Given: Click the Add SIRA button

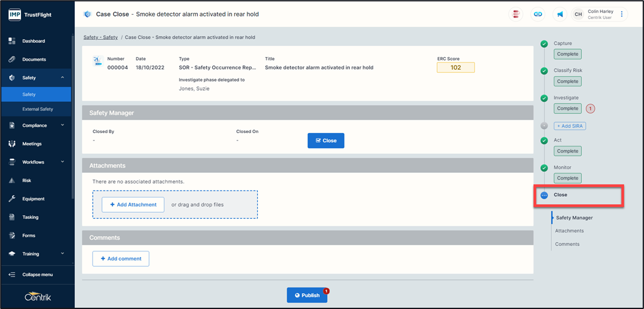Looking at the screenshot, I should 570,126.
